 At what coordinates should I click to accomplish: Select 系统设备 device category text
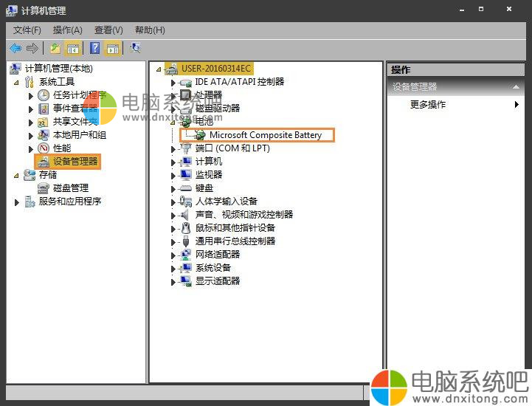pyautogui.click(x=213, y=268)
